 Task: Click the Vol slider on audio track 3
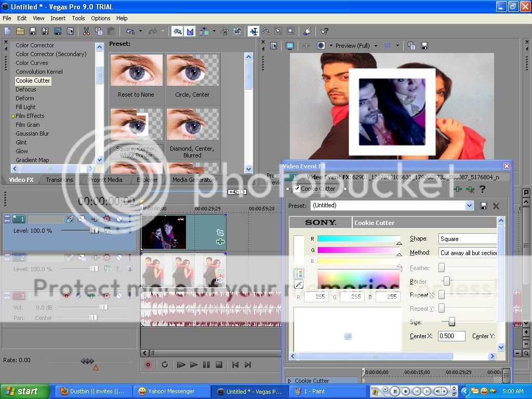tap(103, 307)
